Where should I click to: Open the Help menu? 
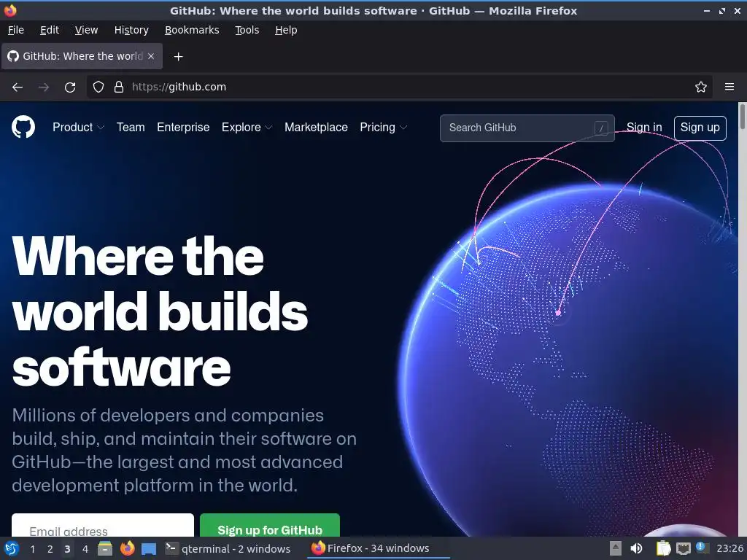click(x=286, y=30)
